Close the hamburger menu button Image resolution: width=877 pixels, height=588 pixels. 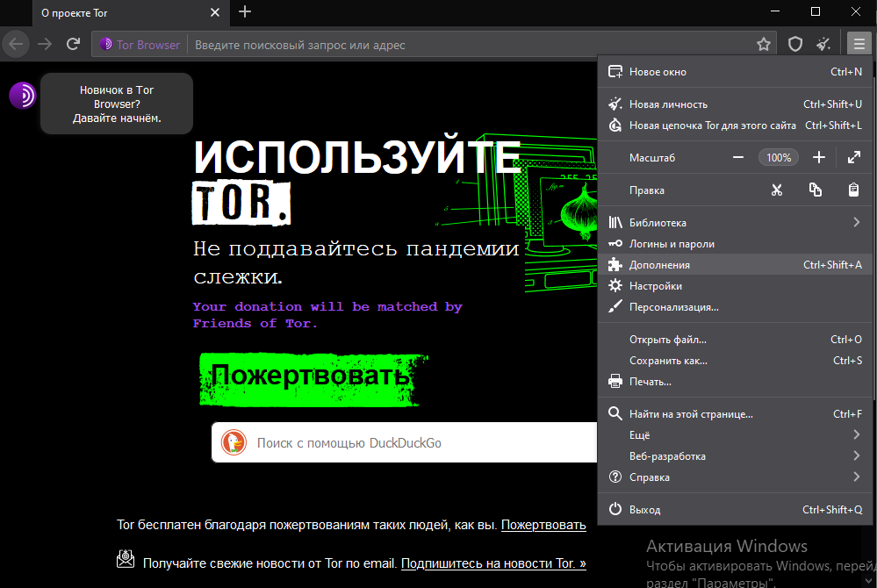[x=859, y=44]
